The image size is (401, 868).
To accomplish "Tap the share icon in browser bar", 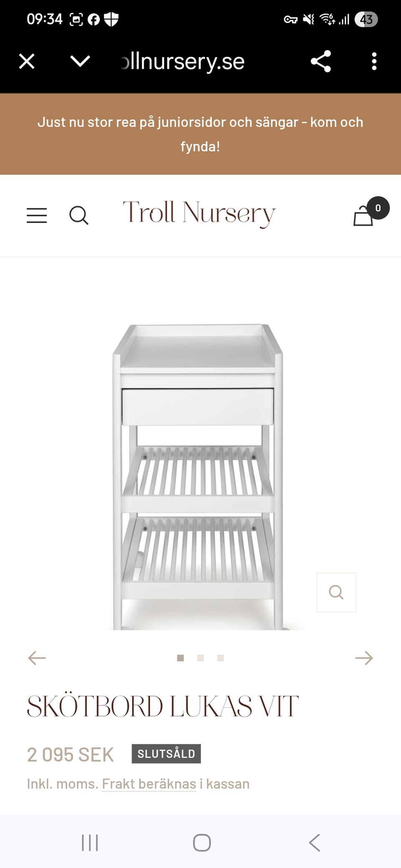I will coord(321,61).
